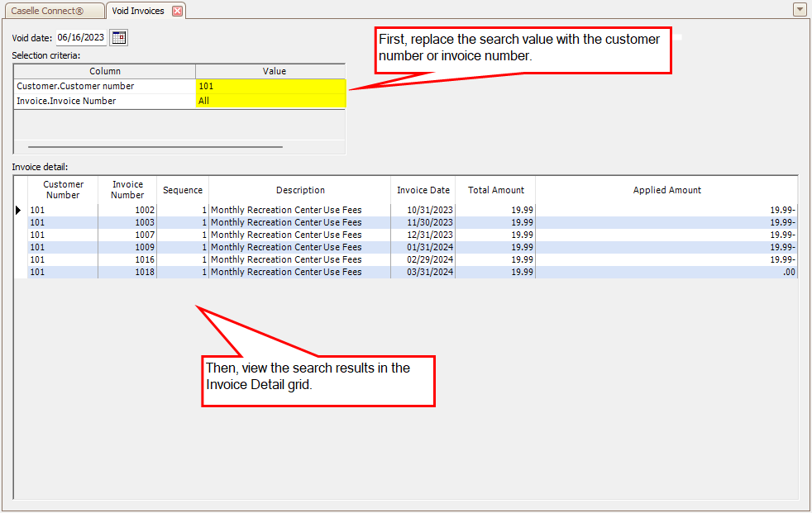Select the Void Invoices tab
The width and height of the screenshot is (812, 513).
click(138, 11)
